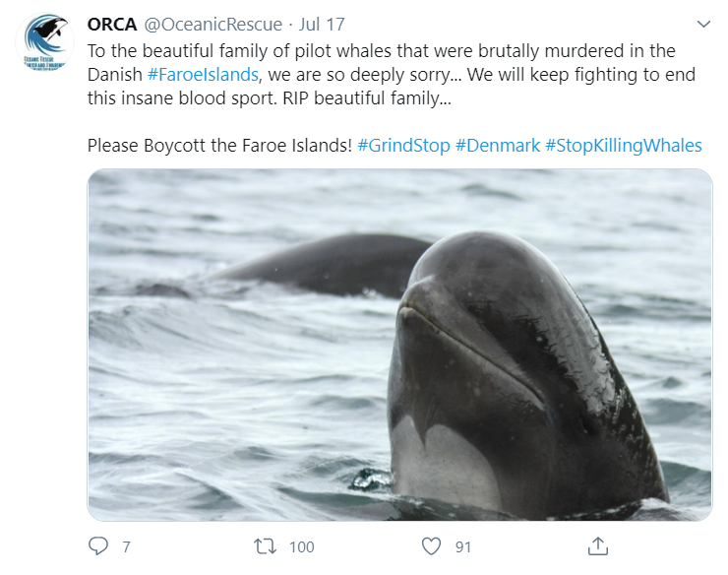The height and width of the screenshot is (575, 728).
Task: Select the #Denmark hashtag
Action: pos(497,145)
